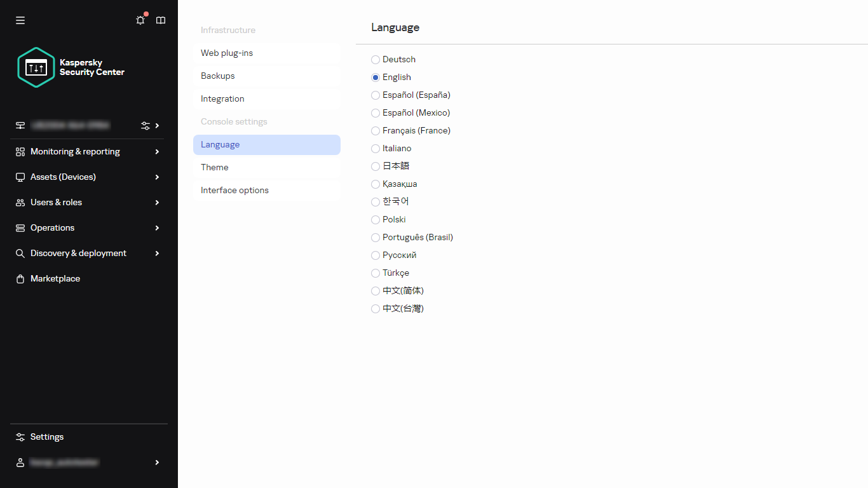Screen dimensions: 868x488
Task: Open the Backups section
Action: pyautogui.click(x=217, y=76)
